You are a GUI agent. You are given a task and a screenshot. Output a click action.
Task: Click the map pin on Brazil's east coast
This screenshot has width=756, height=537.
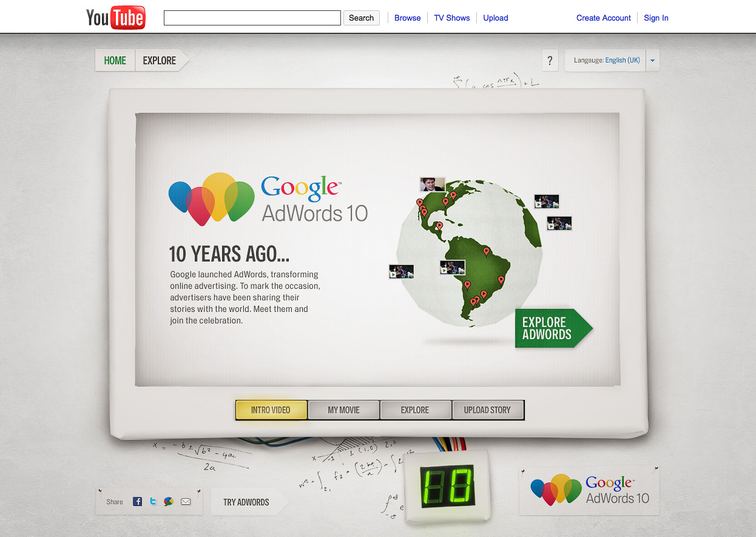tap(501, 280)
